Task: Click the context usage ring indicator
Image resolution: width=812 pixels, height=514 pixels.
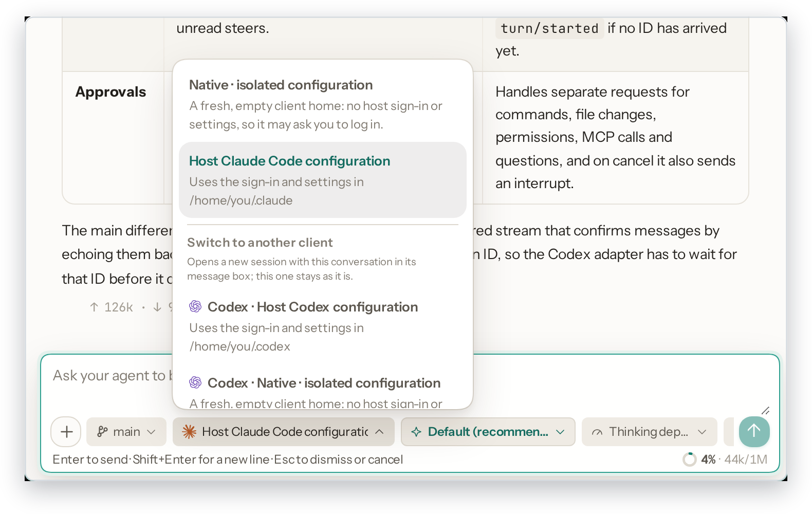Action: (x=690, y=459)
